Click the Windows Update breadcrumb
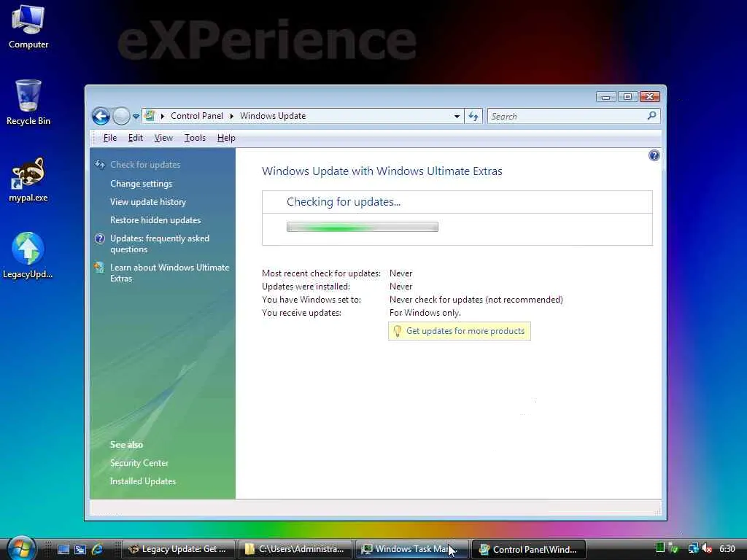 (273, 116)
